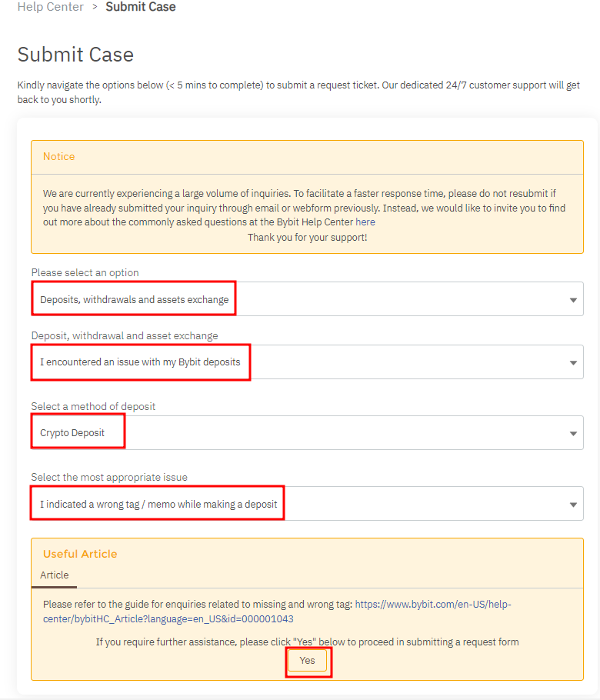
Task: Click the breadcrumb '>' separator after Help Center
Action: 95,7
